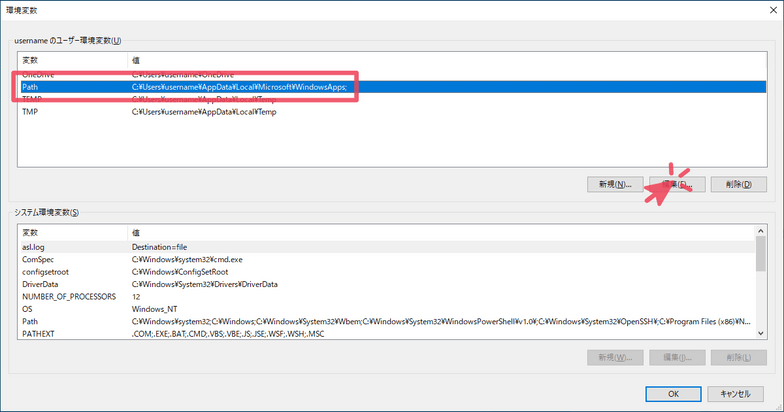Select the DriverData system variable

pyautogui.click(x=40, y=284)
